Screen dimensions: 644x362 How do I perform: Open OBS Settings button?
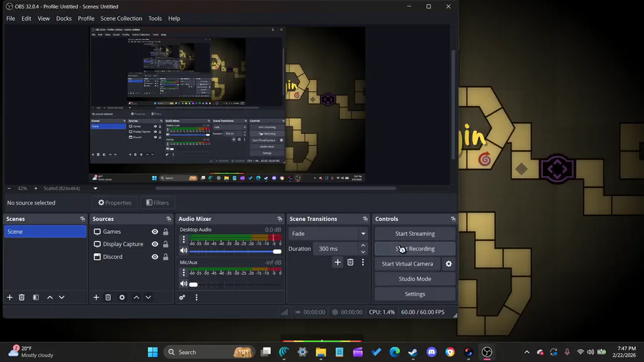pos(415,294)
